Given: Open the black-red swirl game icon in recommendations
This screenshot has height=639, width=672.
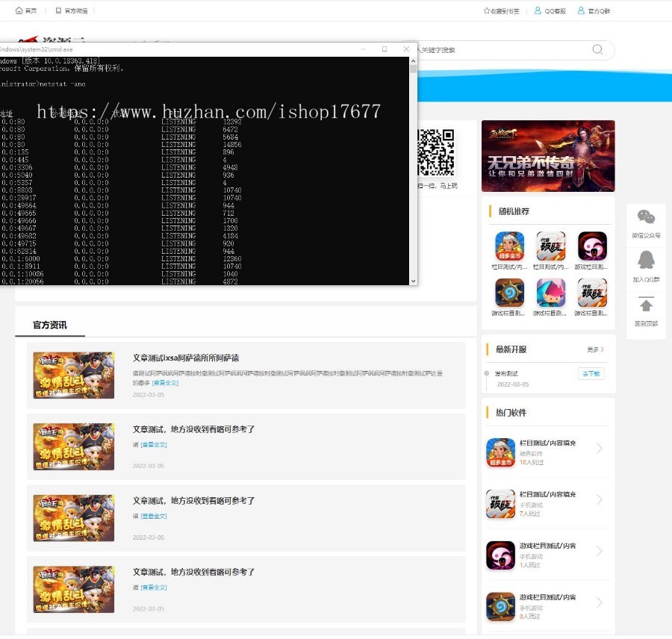Looking at the screenshot, I should 592,246.
